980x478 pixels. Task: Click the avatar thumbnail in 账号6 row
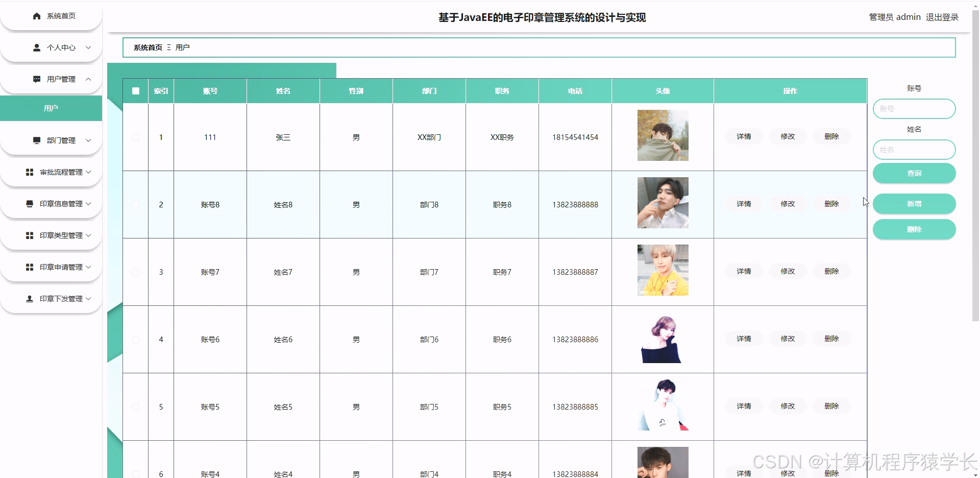pos(663,338)
